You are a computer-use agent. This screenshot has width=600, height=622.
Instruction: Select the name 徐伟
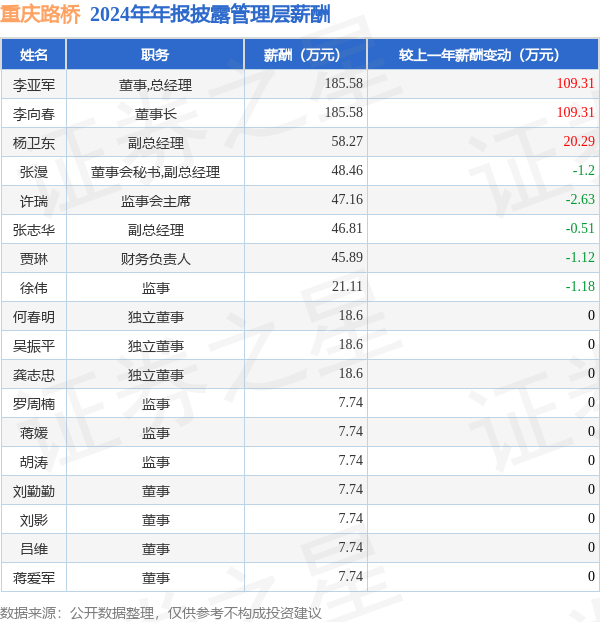pos(34,288)
